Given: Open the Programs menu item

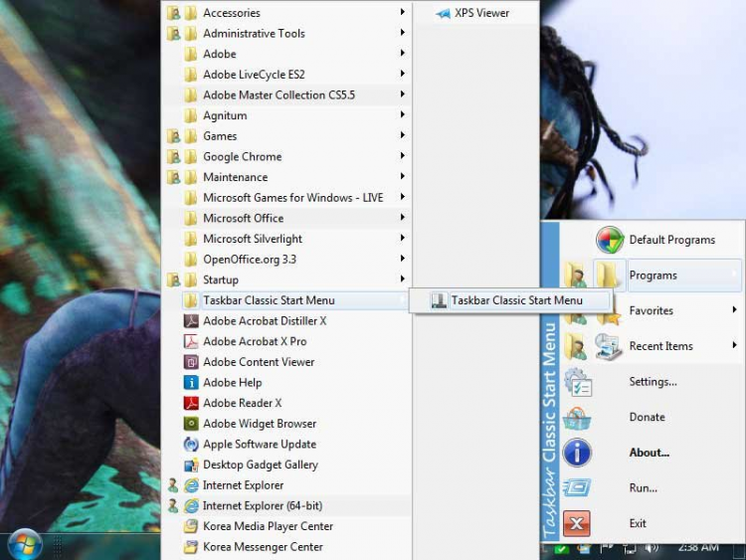Looking at the screenshot, I should pyautogui.click(x=652, y=275).
